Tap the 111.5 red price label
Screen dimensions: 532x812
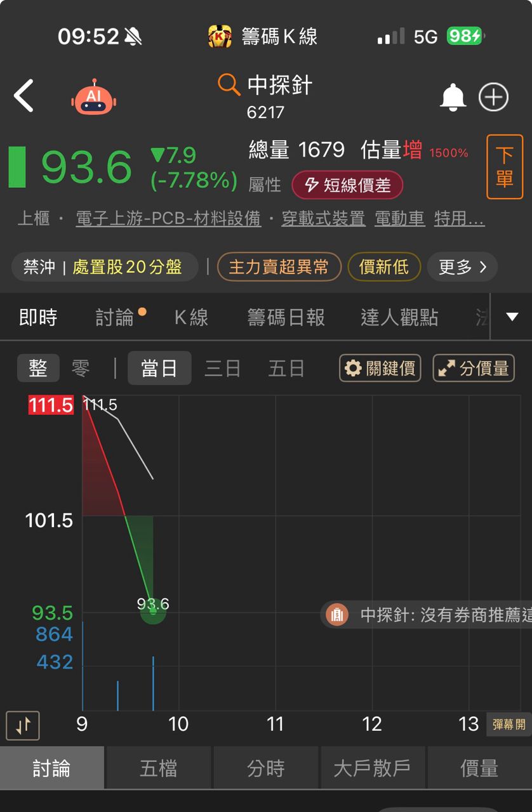(x=51, y=405)
